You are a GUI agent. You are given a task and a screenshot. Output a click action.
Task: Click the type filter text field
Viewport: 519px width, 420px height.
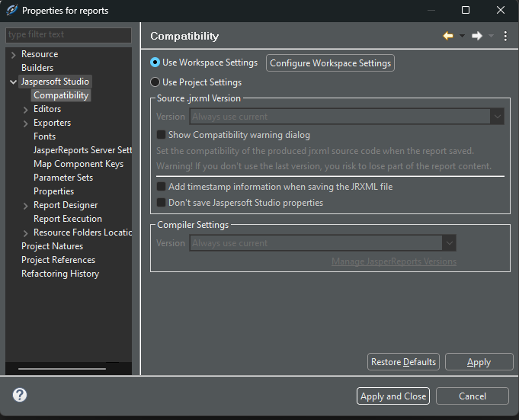(69, 35)
